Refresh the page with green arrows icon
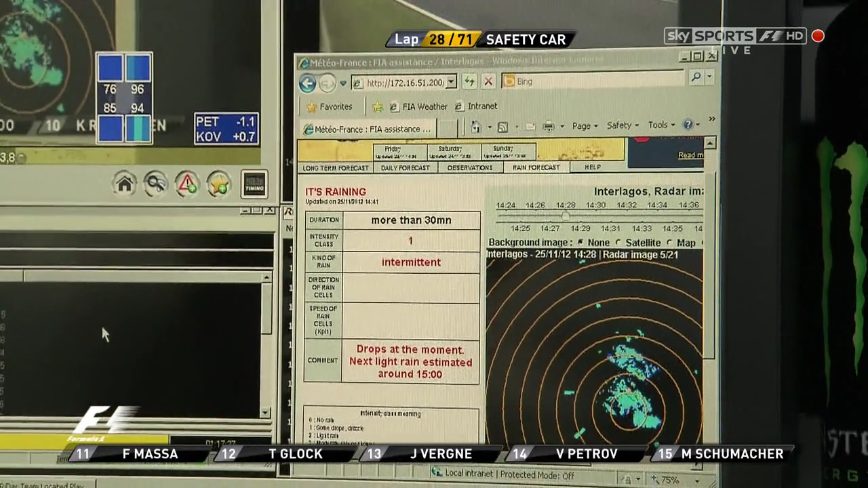 pyautogui.click(x=469, y=82)
